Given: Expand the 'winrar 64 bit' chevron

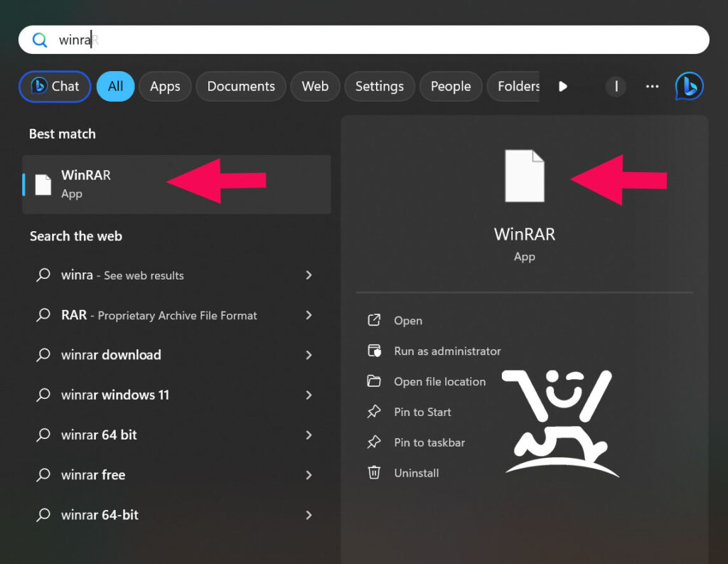Looking at the screenshot, I should click(309, 435).
